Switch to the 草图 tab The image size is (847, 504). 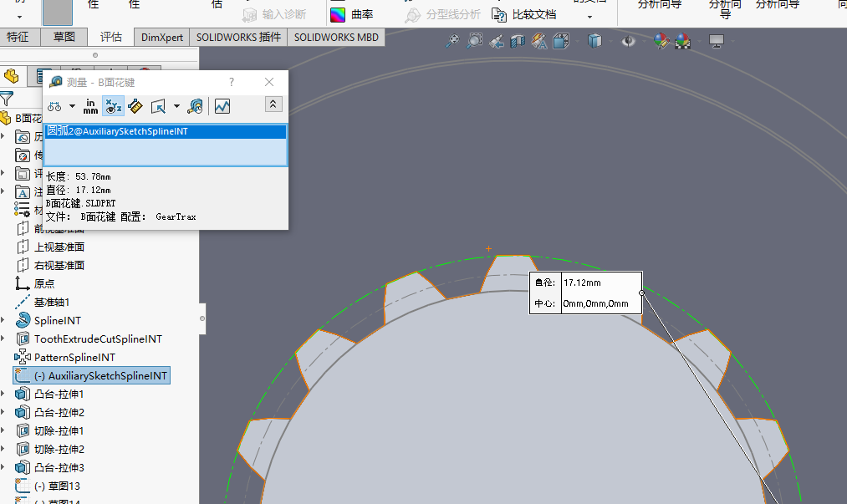pos(64,38)
